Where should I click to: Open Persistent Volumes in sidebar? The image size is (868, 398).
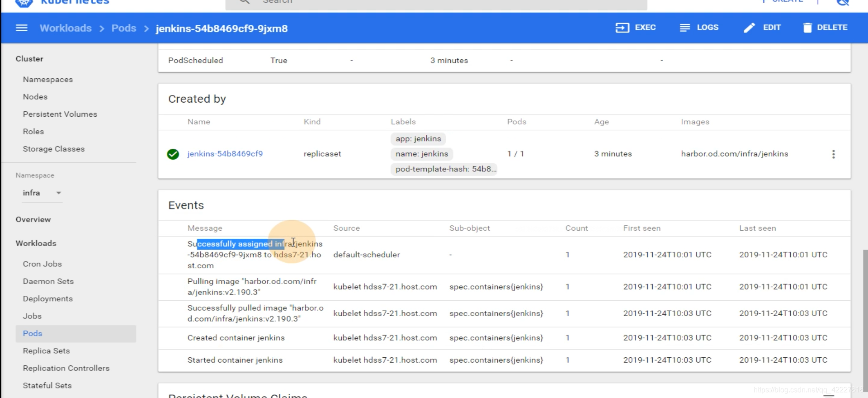coord(60,114)
